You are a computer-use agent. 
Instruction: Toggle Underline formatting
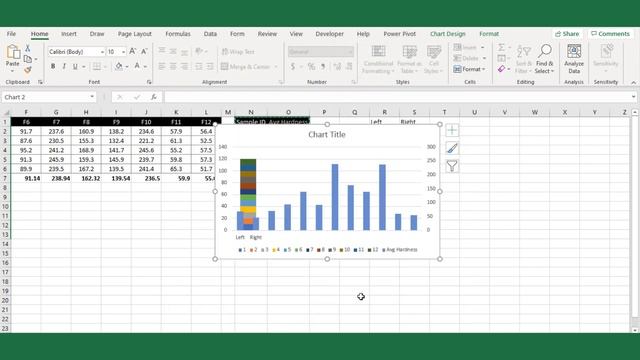point(75,66)
